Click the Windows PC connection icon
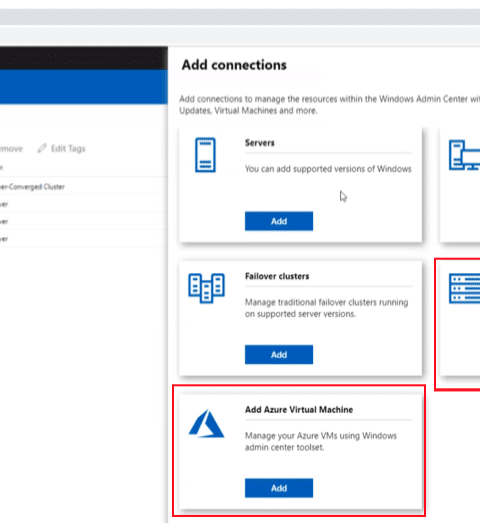Image resolution: width=480 pixels, height=532 pixels. (464, 155)
